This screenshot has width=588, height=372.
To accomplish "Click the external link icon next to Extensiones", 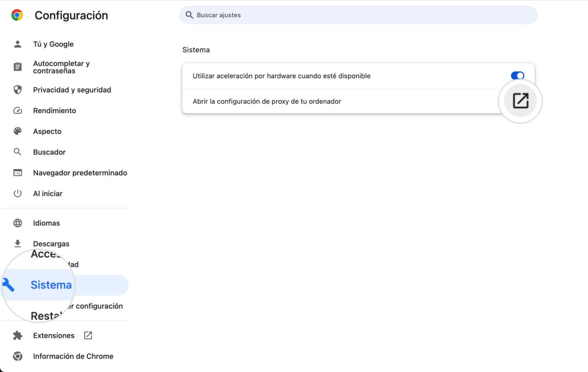I will click(88, 335).
